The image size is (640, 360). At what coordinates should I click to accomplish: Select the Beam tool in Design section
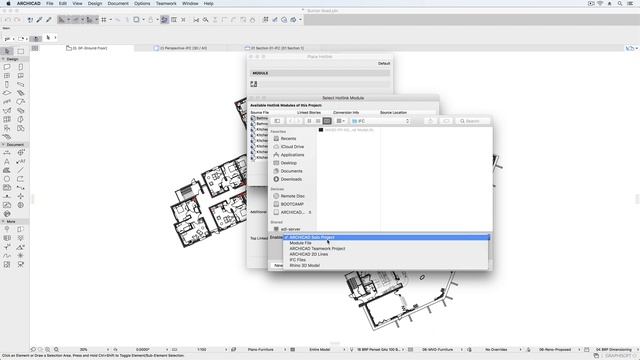[x=21, y=84]
